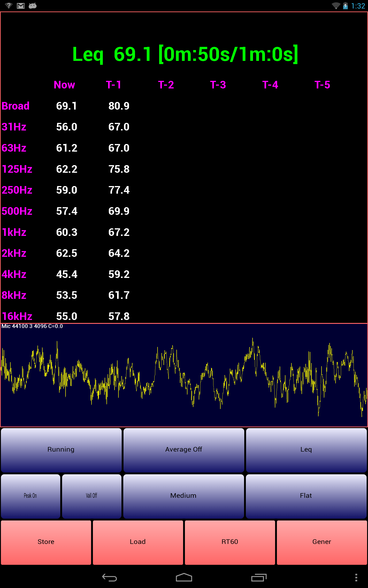Viewport: 368px width, 588px height.
Task: Tap the Android back navigation icon
Action: pos(109,578)
